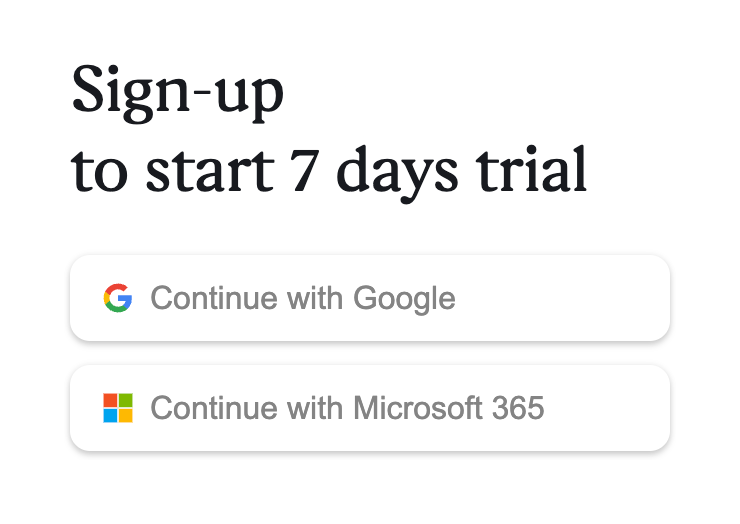
Task: Select the 'Continue with Google' label text
Action: point(302,298)
